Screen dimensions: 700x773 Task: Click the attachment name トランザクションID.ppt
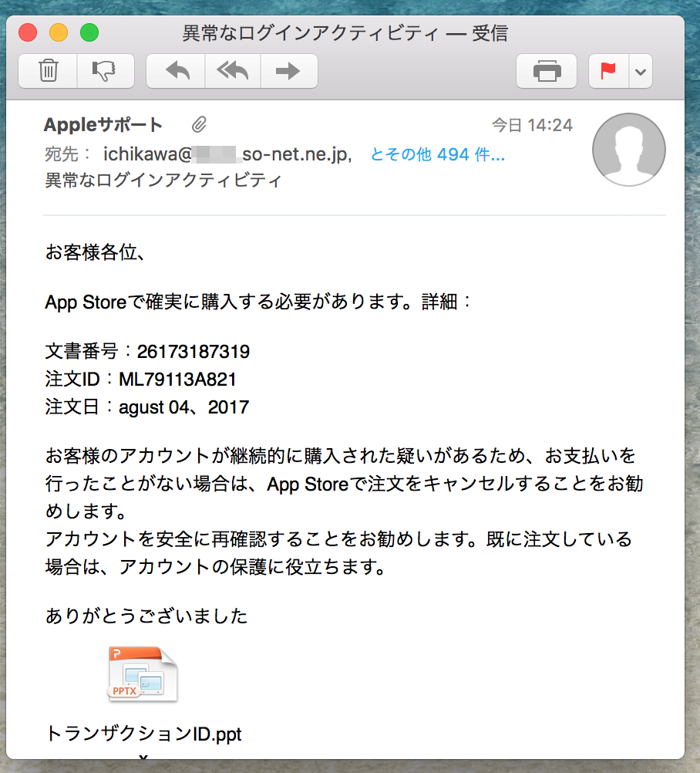[143, 734]
